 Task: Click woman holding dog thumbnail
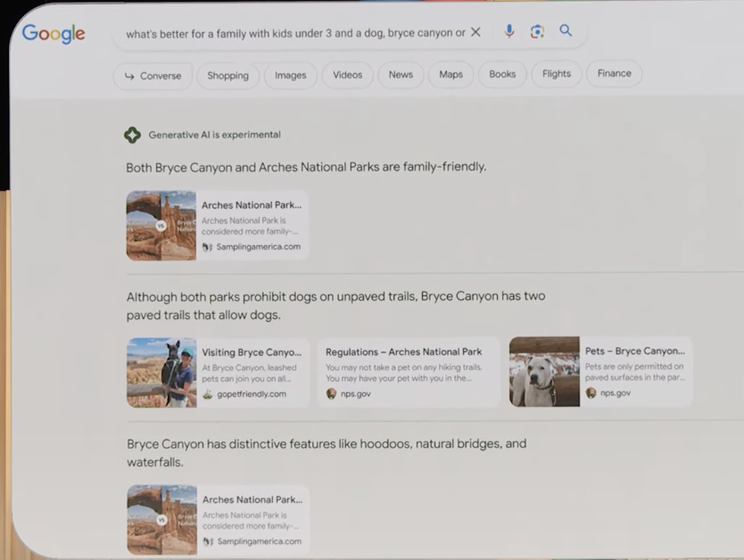(x=161, y=373)
